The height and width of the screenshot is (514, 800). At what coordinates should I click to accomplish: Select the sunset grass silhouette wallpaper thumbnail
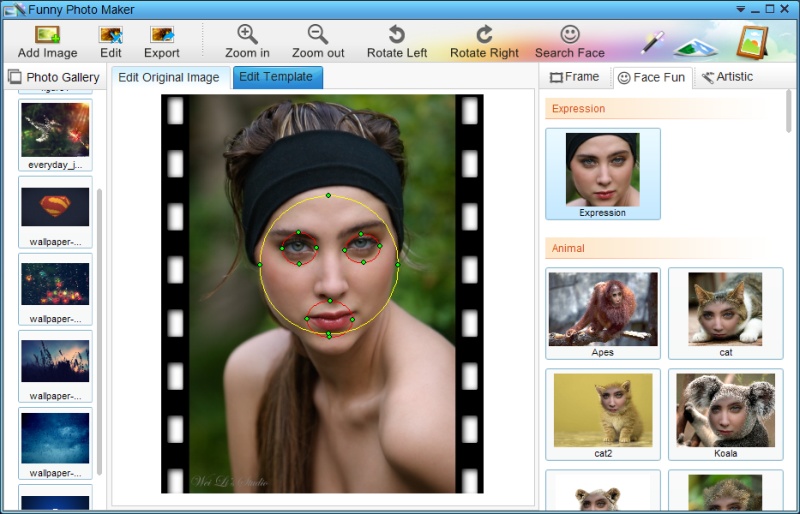[x=55, y=366]
